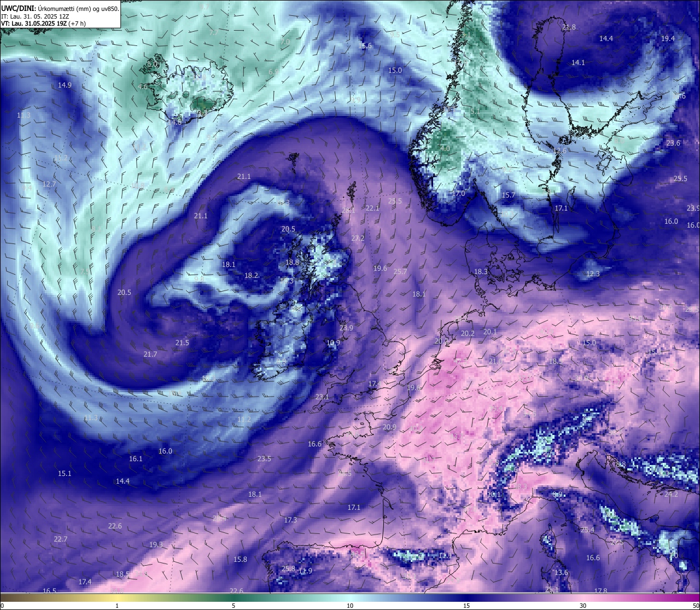Click the VT valid time 19Z line

tap(43, 24)
